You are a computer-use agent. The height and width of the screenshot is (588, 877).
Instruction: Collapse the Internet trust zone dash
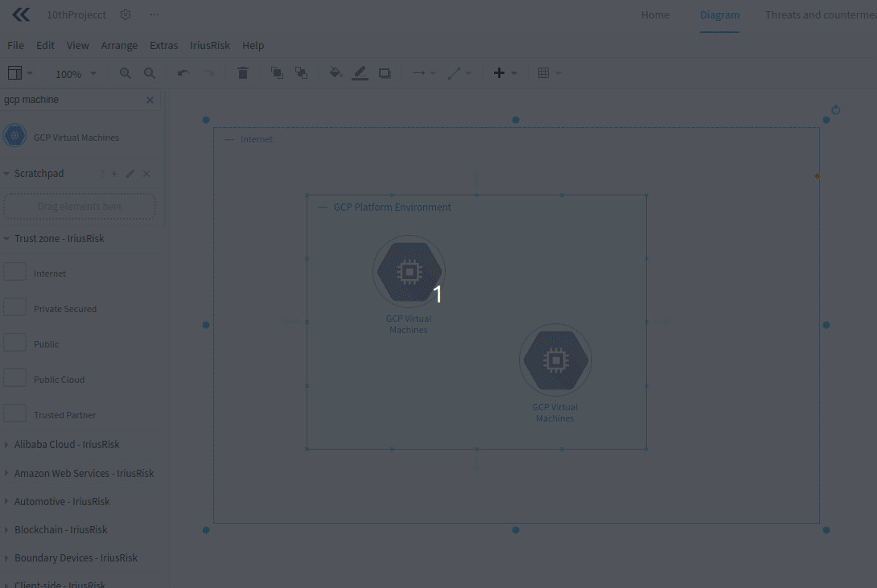pyautogui.click(x=229, y=139)
